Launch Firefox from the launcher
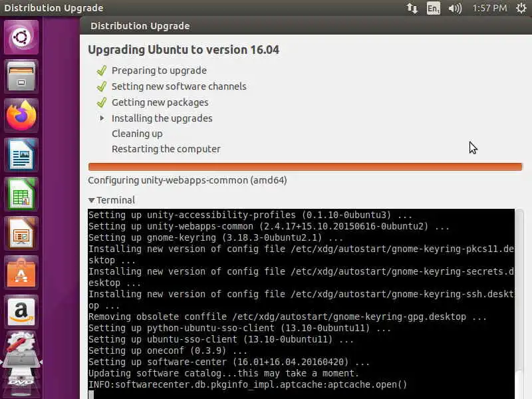This screenshot has height=399, width=532. tap(21, 116)
